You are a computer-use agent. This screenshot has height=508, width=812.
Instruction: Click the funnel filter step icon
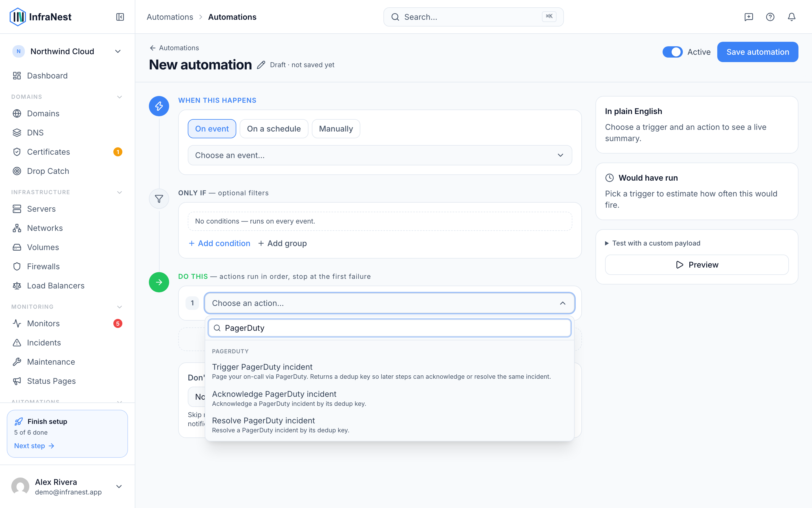click(x=159, y=199)
